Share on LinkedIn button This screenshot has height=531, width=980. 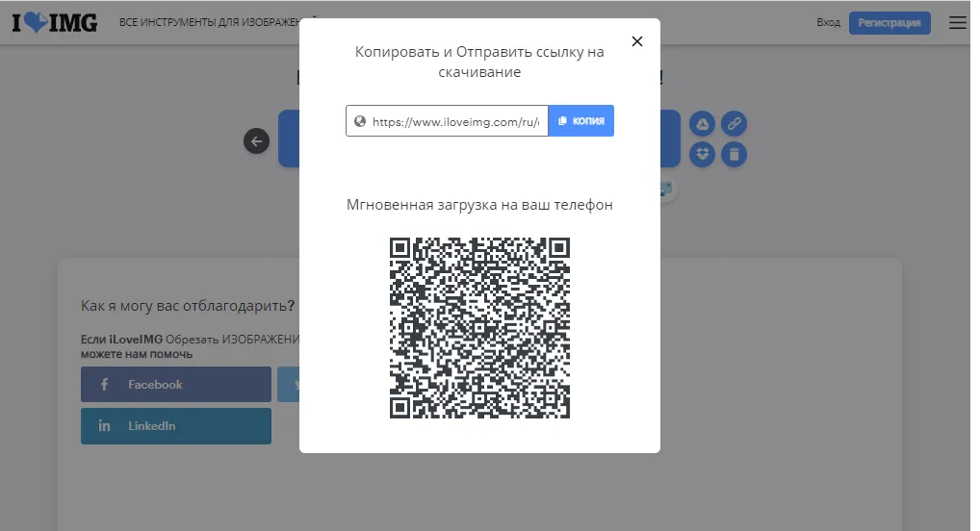(175, 426)
